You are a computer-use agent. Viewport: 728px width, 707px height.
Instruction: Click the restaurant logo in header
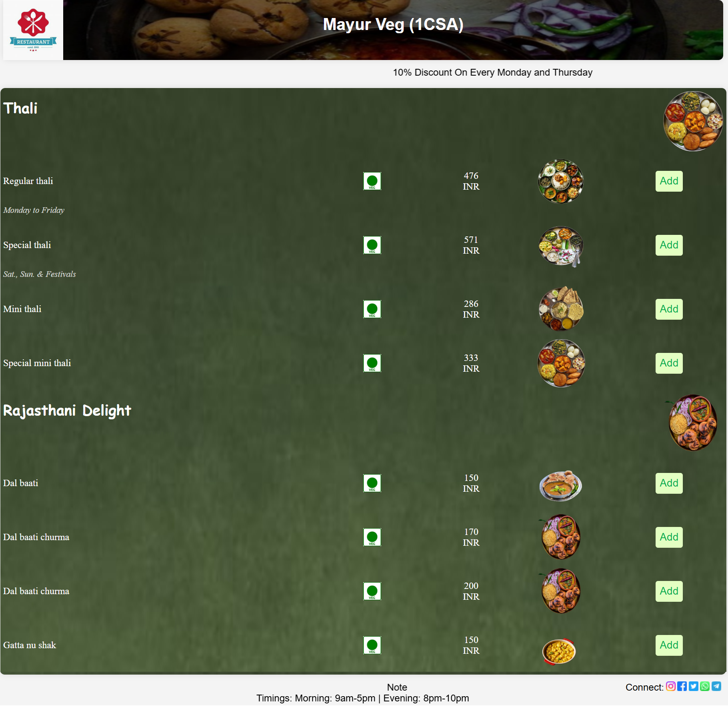(33, 30)
